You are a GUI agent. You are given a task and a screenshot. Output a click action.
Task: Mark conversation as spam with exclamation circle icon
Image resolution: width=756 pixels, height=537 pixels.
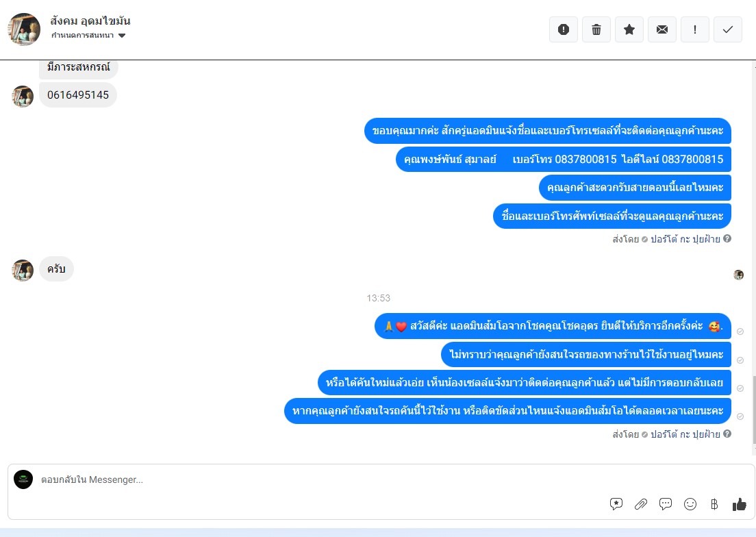563,29
